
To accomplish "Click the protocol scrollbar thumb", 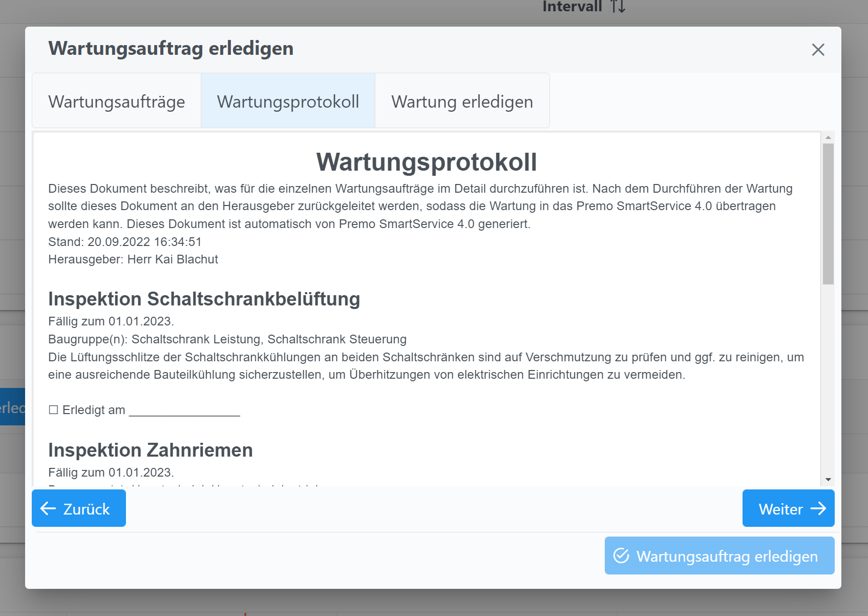I will (828, 214).
